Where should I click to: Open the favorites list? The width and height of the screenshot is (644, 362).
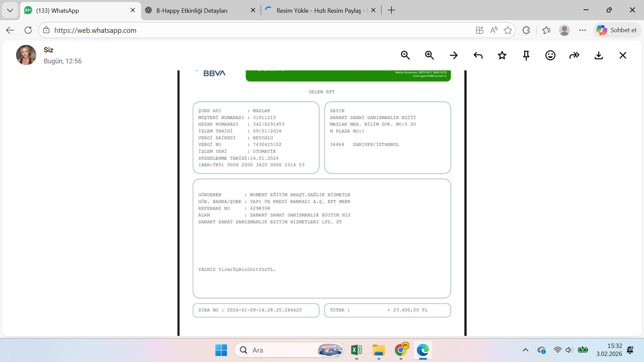[x=546, y=30]
